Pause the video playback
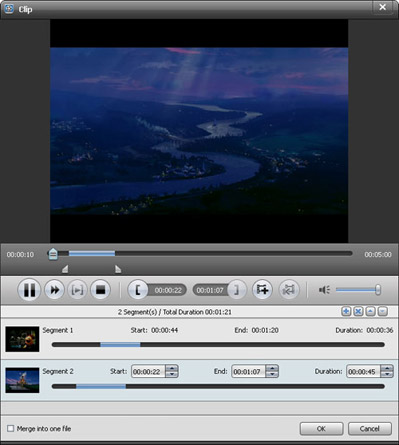The height and width of the screenshot is (445, 399). (29, 290)
